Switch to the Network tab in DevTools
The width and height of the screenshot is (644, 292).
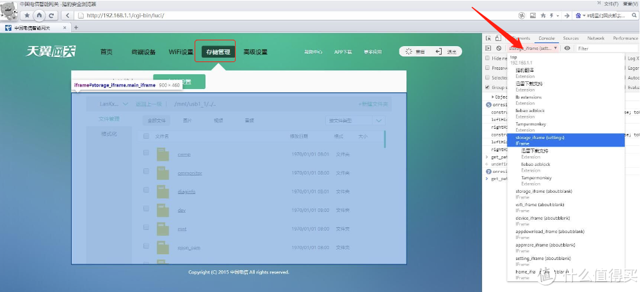(x=595, y=38)
